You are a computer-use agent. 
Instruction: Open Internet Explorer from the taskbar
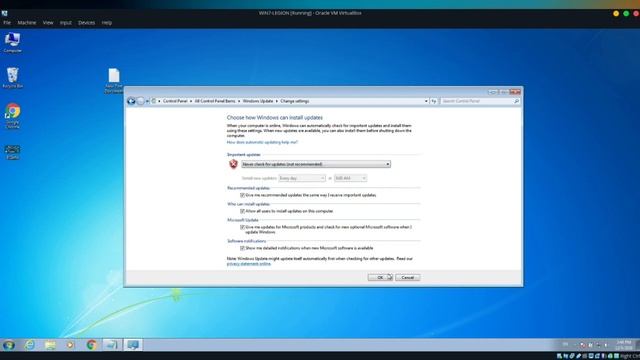29,345
